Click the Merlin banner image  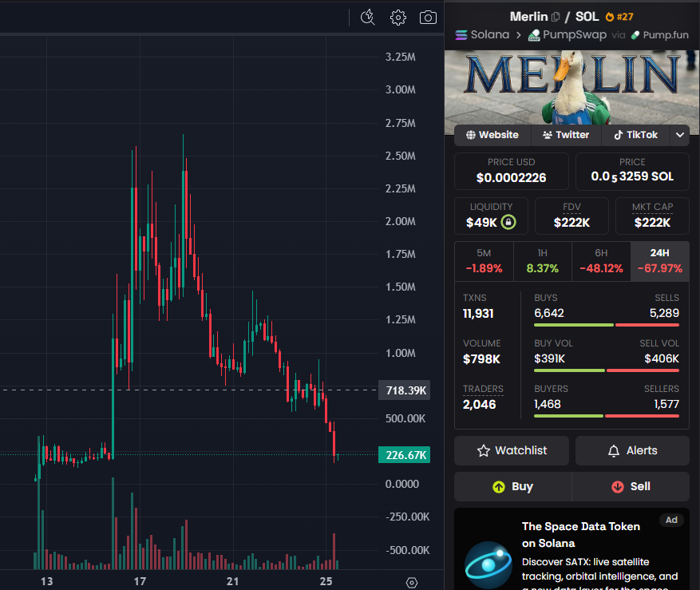coord(571,87)
